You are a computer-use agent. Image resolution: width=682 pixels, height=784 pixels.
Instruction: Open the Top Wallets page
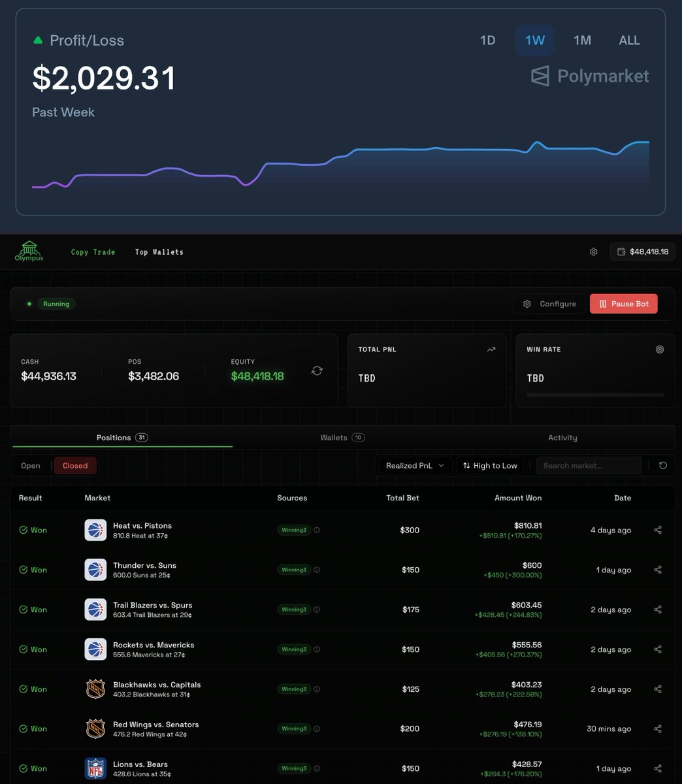(x=159, y=252)
